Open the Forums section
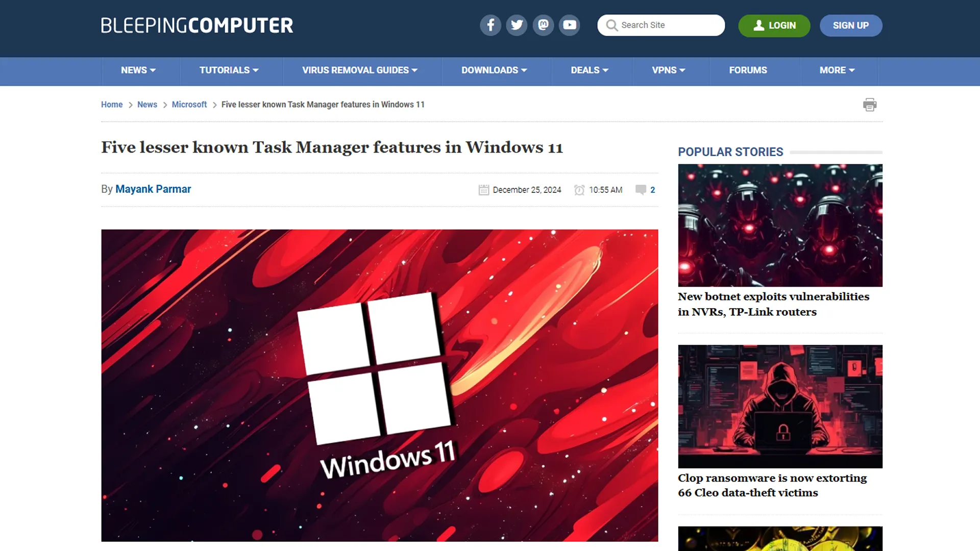Image resolution: width=980 pixels, height=551 pixels. coord(748,70)
